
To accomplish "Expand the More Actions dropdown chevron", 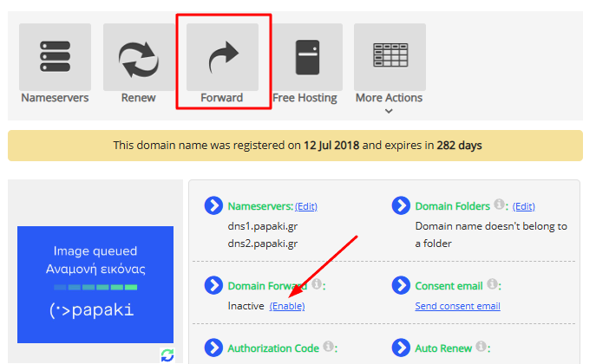I will click(x=389, y=111).
